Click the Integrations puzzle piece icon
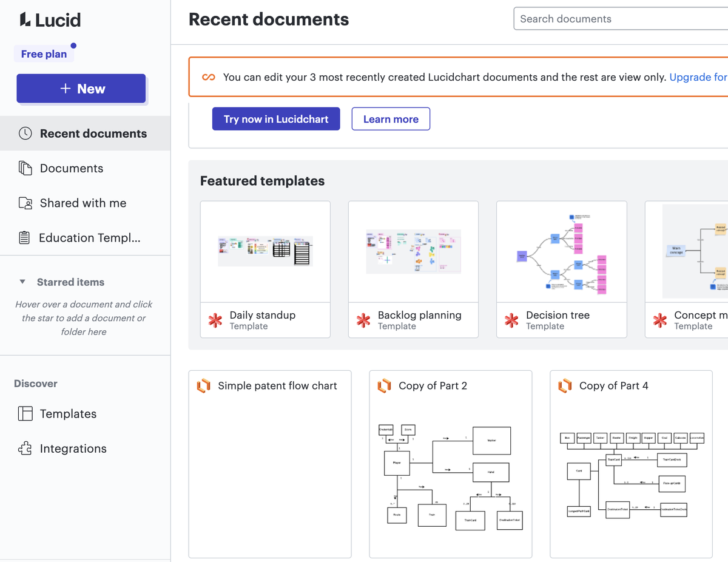This screenshot has width=728, height=562. point(25,449)
